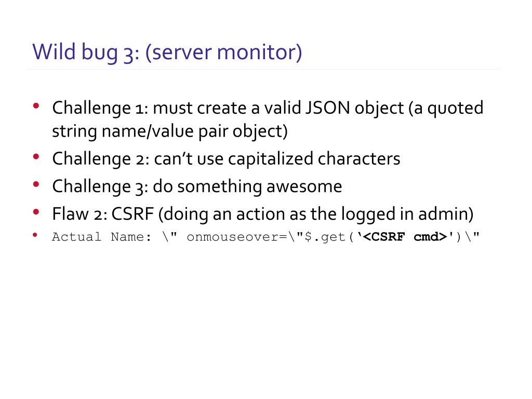Click the word 'JSON' in the first bullet
The image size is (532, 399).
coord(327,108)
